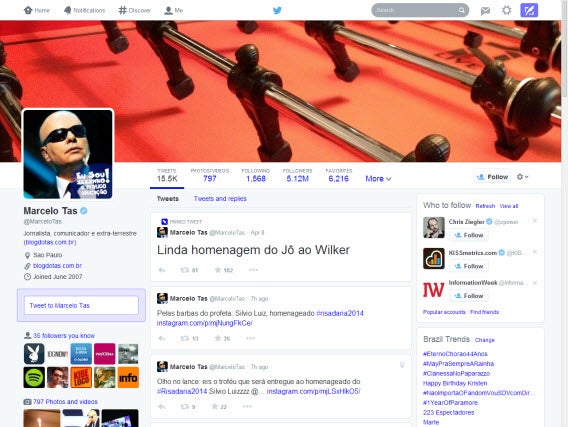Refresh the Who to follow suggestions

tap(485, 206)
